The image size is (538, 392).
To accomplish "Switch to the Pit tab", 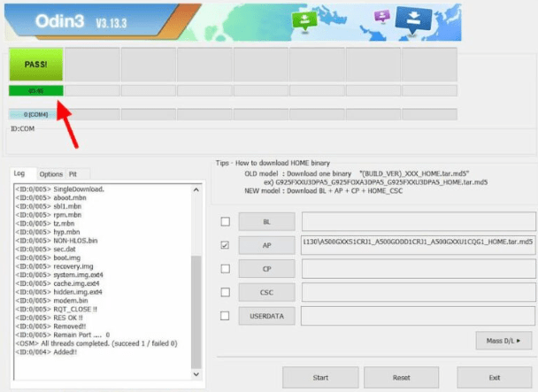I will tap(73, 174).
